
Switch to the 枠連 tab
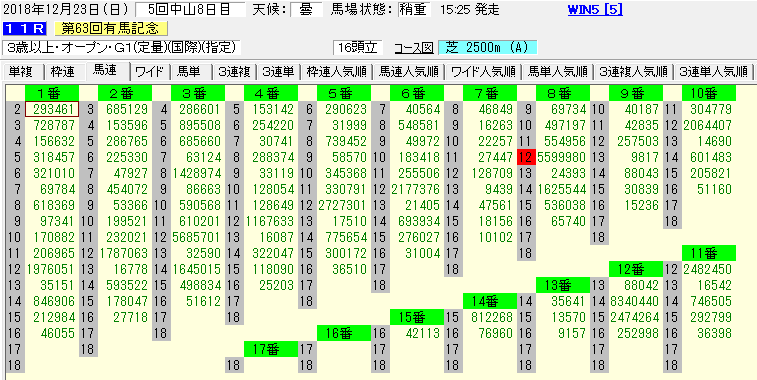[x=63, y=72]
